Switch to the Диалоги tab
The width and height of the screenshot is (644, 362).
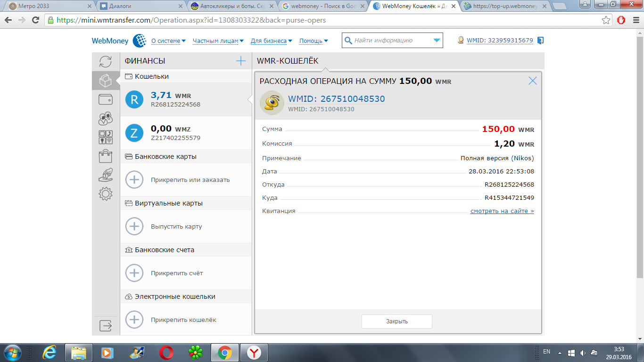coord(140,6)
